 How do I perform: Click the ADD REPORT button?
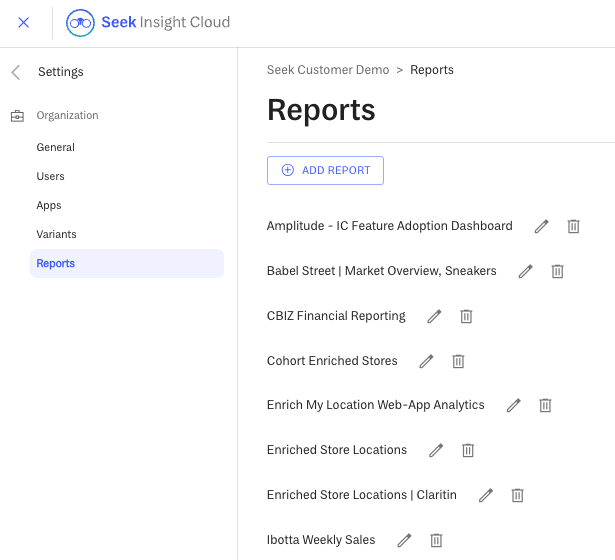click(x=325, y=170)
